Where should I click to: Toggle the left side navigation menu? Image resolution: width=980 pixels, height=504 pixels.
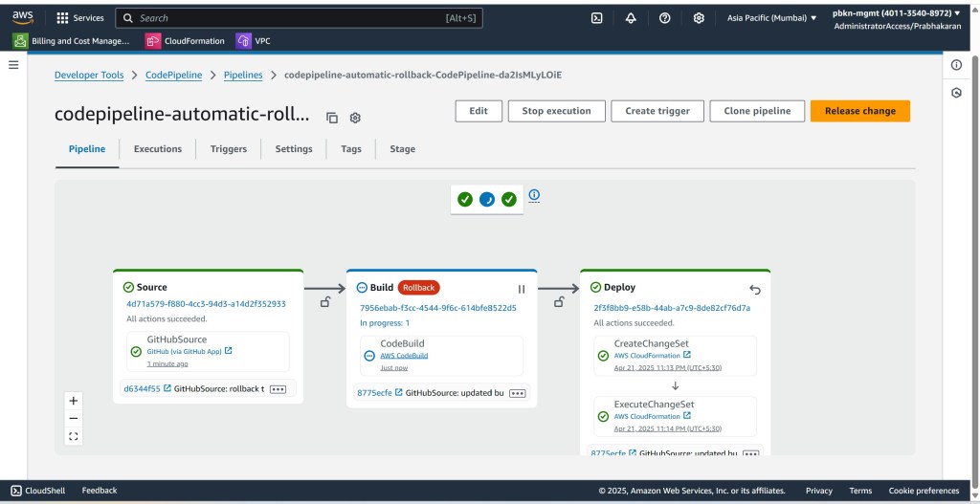13,64
